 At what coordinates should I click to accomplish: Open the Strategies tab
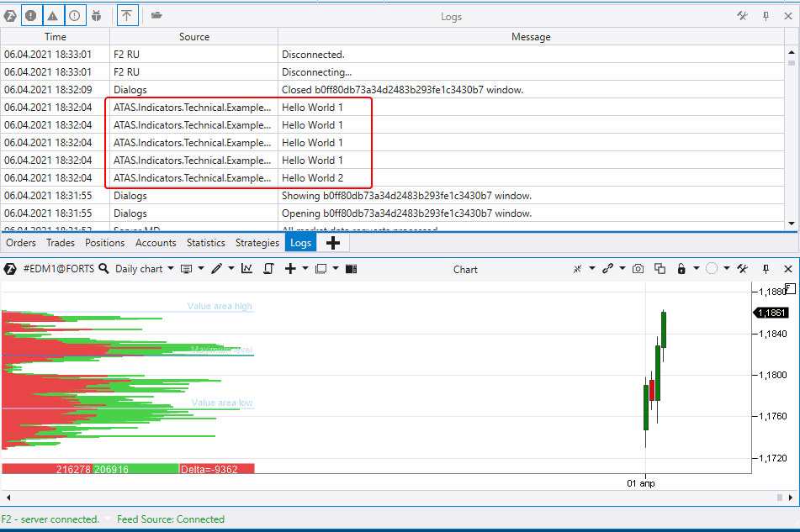point(257,243)
